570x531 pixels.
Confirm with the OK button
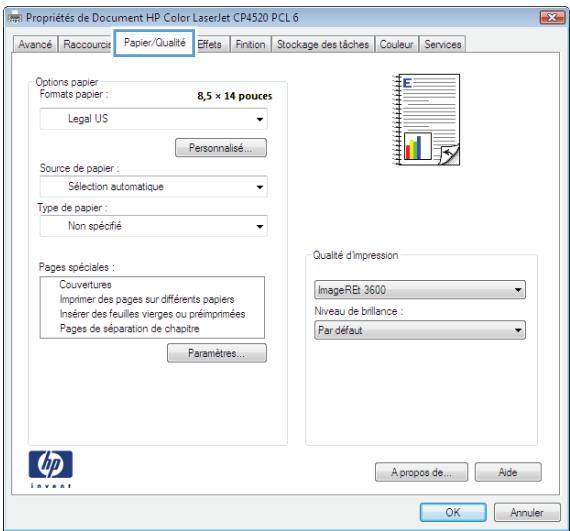click(x=453, y=512)
